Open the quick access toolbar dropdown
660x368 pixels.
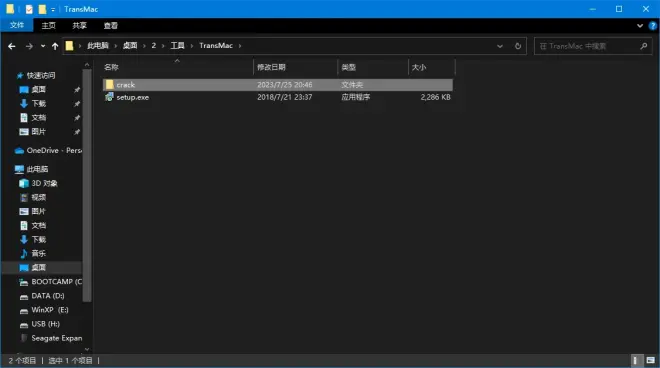tap(53, 9)
